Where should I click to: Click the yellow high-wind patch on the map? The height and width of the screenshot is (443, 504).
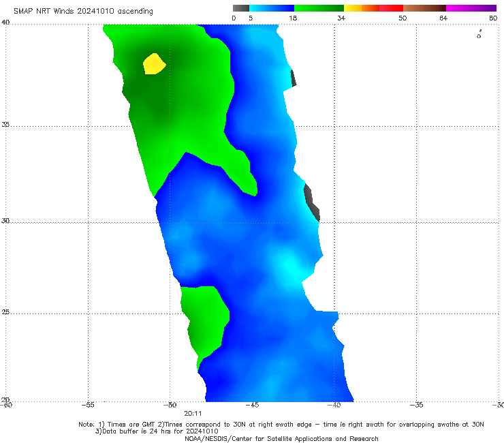tap(155, 63)
